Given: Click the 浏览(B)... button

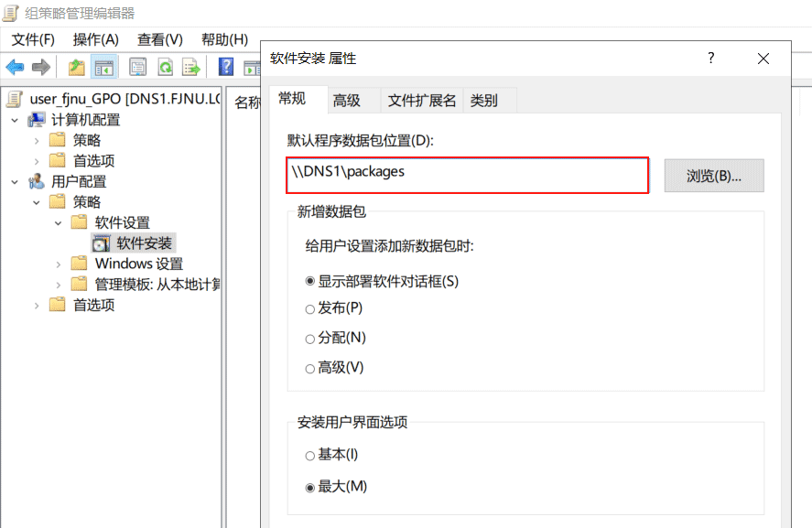Looking at the screenshot, I should 714,176.
